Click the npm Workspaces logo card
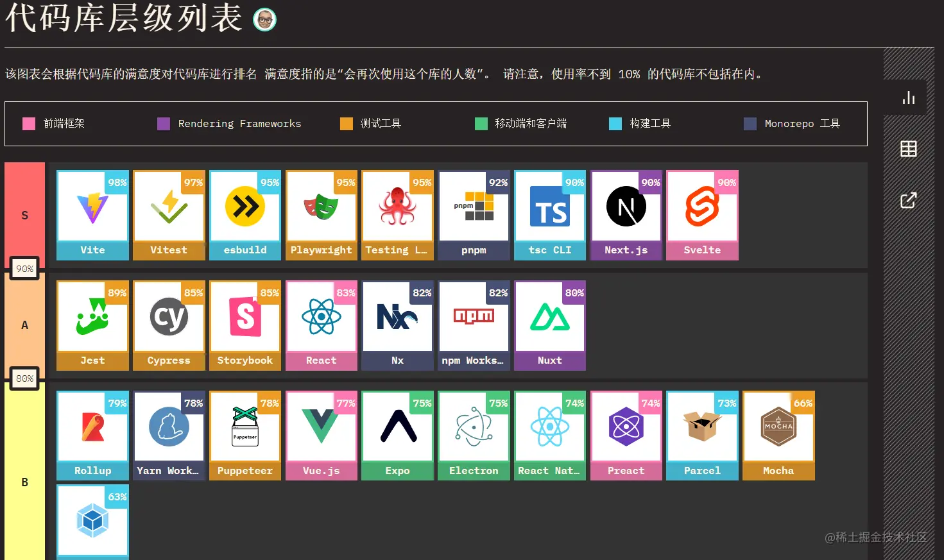 point(474,325)
